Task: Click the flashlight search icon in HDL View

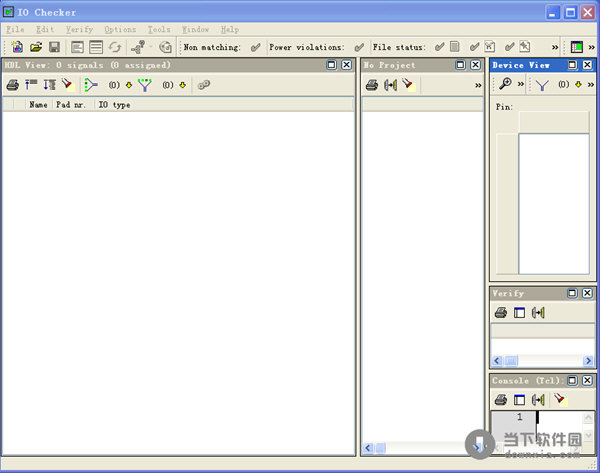Action: point(68,84)
